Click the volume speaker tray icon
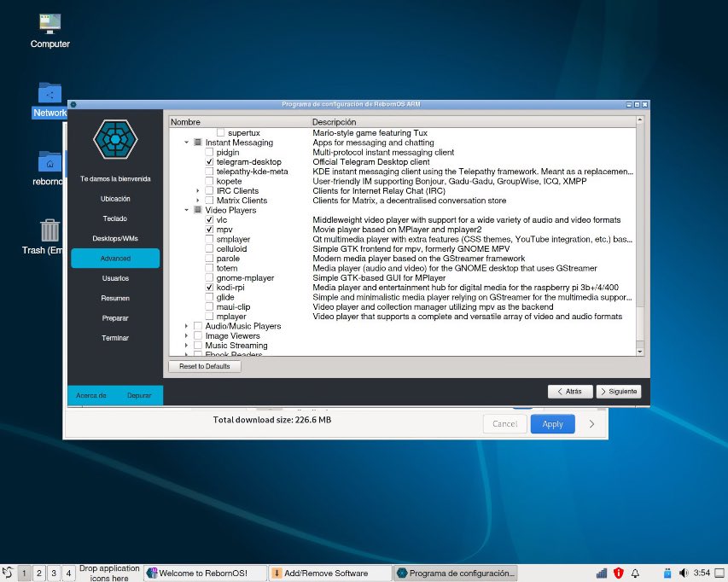Screen dimensions: 728x582 [684, 573]
